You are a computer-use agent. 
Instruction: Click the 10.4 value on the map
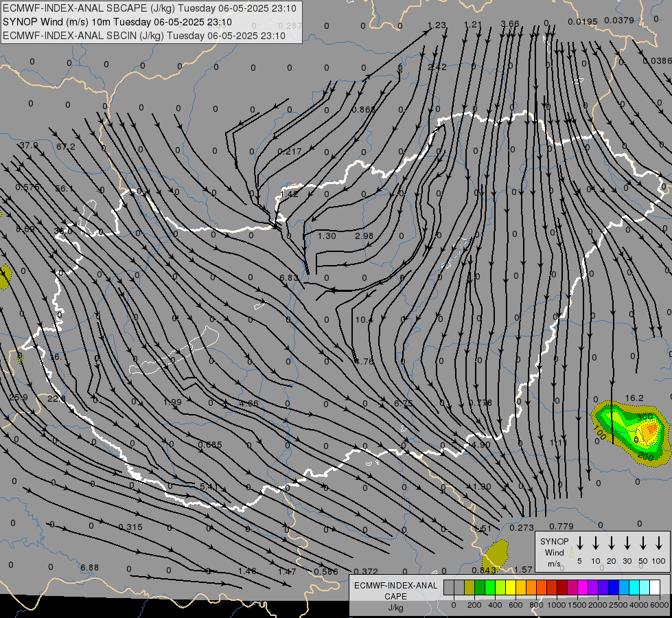pos(364,320)
